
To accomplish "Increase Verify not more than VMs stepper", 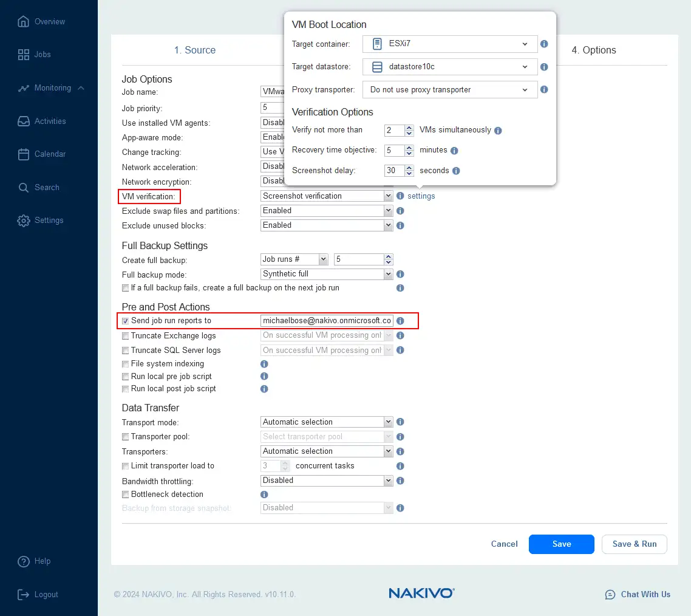I will [409, 128].
